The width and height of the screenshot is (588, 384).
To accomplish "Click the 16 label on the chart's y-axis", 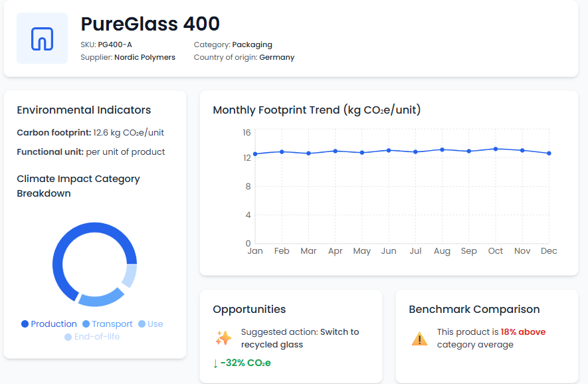I will (x=246, y=133).
